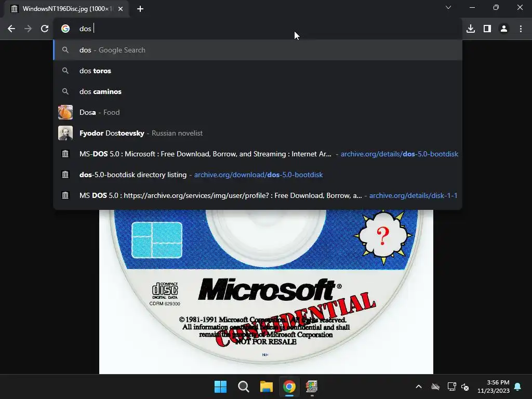This screenshot has width=532, height=399.
Task: Open the dos-5.0-bootdisk directory listing suggestion
Action: coord(258,175)
